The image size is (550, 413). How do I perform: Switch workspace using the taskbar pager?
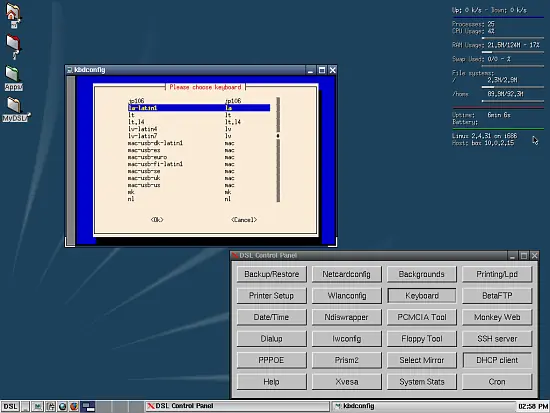(x=88, y=407)
